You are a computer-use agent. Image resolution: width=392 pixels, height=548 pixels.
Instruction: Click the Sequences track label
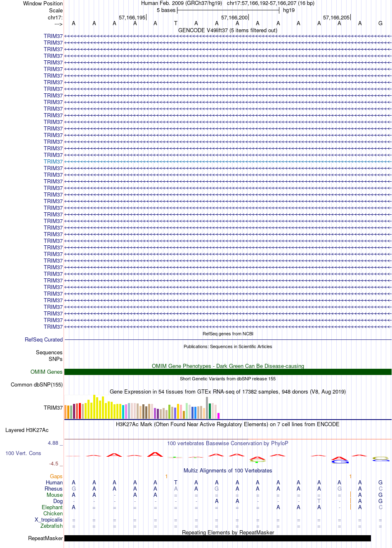click(49, 352)
